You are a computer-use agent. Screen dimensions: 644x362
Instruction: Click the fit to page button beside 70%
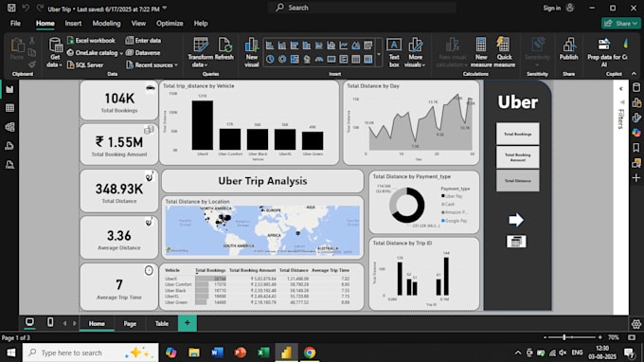tap(632, 337)
